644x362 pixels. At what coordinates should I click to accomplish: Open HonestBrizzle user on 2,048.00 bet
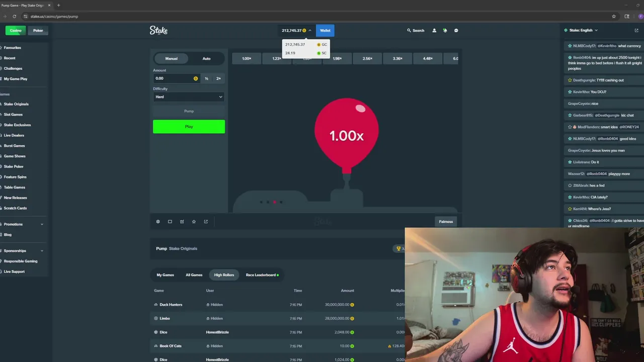217,332
